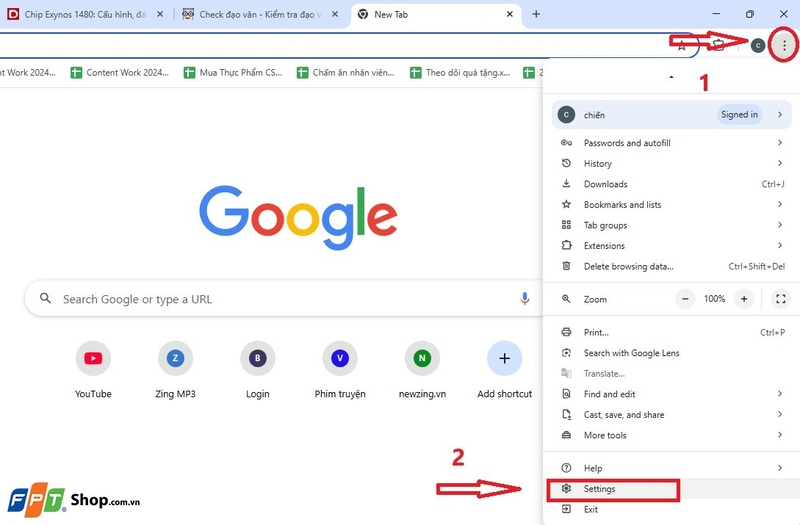Expand chevron on Find and edit row

780,393
